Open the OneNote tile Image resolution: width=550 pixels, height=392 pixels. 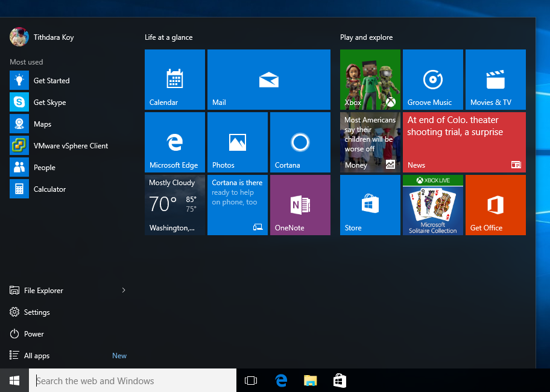click(x=300, y=205)
